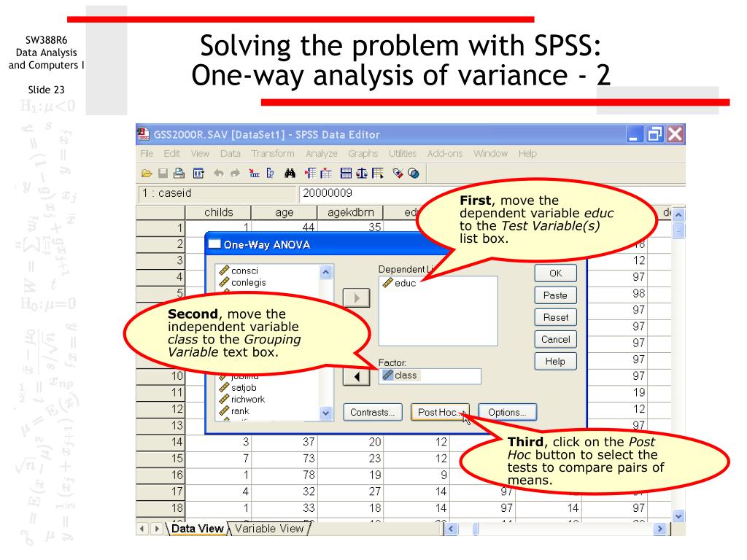
Task: Open the Contrasts... options
Action: tap(373, 413)
